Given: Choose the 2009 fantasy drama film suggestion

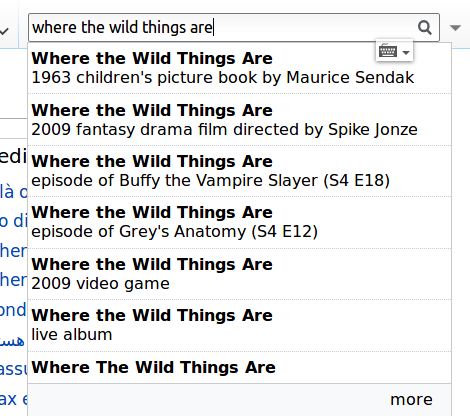Looking at the screenshot, I should (239, 120).
